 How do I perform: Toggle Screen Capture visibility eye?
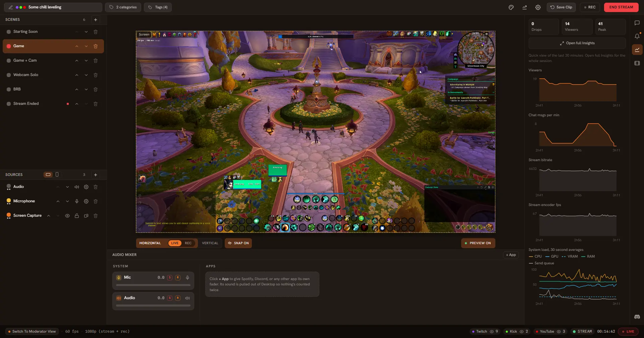(67, 216)
